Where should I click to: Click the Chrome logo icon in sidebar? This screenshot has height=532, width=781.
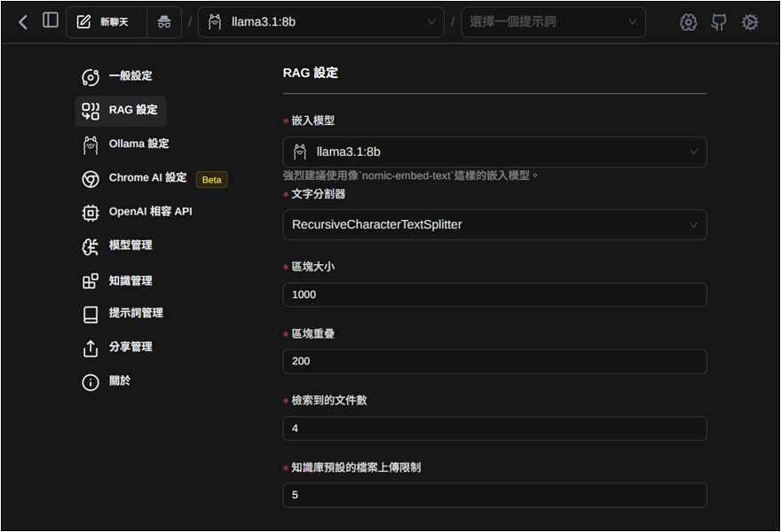[x=91, y=179]
